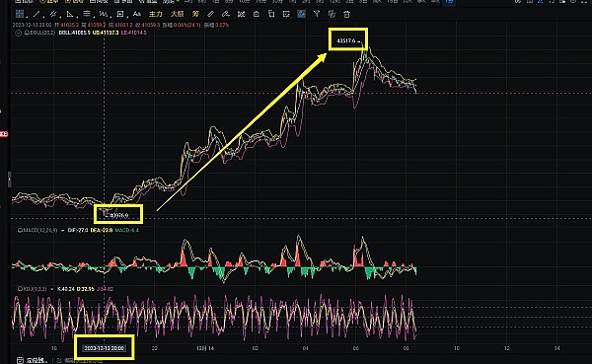
Task: Select the highlighted blue image tool
Action: (301, 15)
